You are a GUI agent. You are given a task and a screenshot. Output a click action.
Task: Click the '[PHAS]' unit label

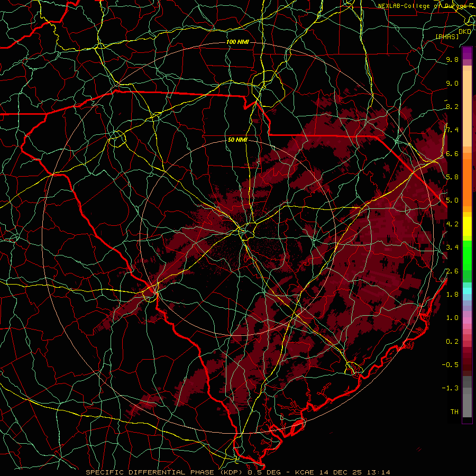tap(447, 37)
